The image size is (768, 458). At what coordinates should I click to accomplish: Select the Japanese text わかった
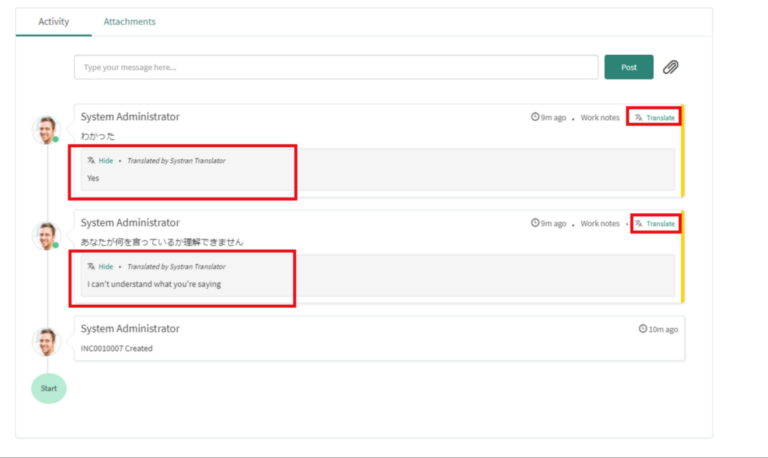tap(98, 136)
